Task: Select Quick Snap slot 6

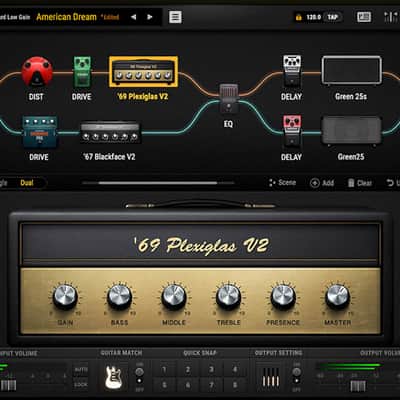Action: pyautogui.click(x=188, y=385)
